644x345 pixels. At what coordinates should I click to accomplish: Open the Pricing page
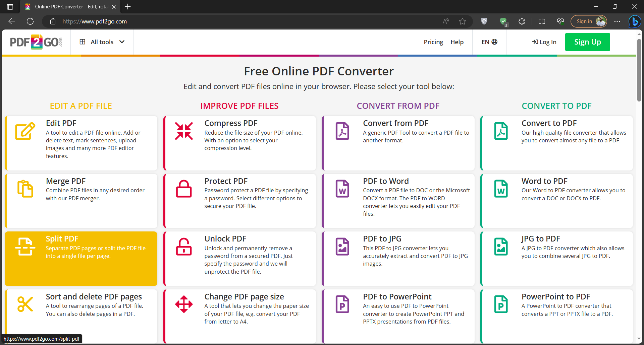click(433, 42)
